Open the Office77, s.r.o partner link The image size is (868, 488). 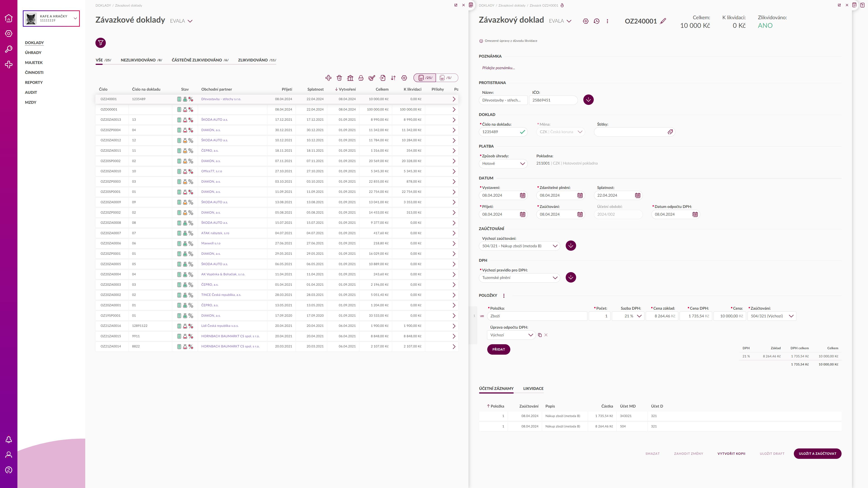pos(212,171)
